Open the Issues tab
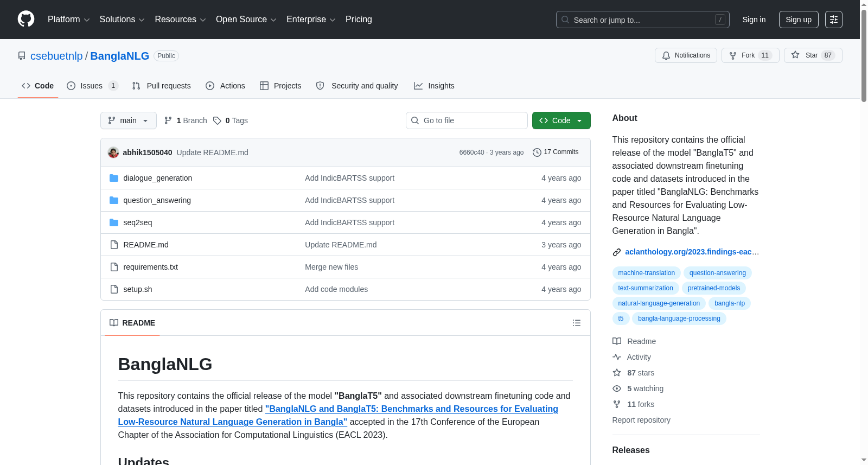Screen dimensions: 868x465 click(x=92, y=86)
